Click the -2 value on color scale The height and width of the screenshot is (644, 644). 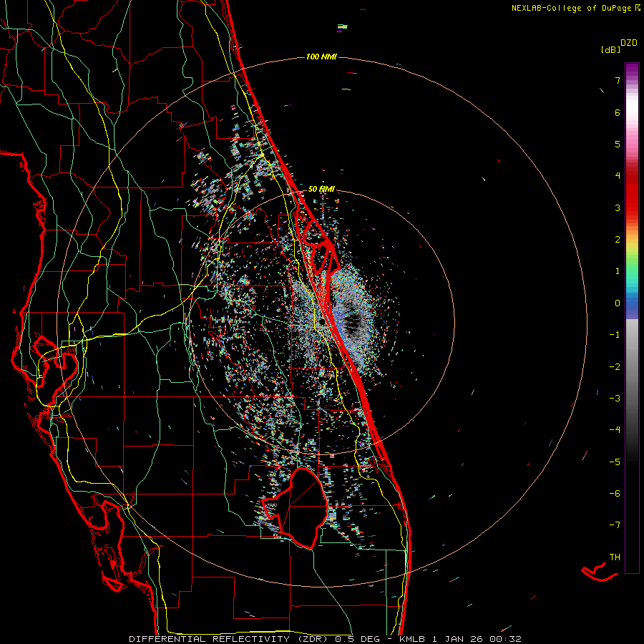615,367
